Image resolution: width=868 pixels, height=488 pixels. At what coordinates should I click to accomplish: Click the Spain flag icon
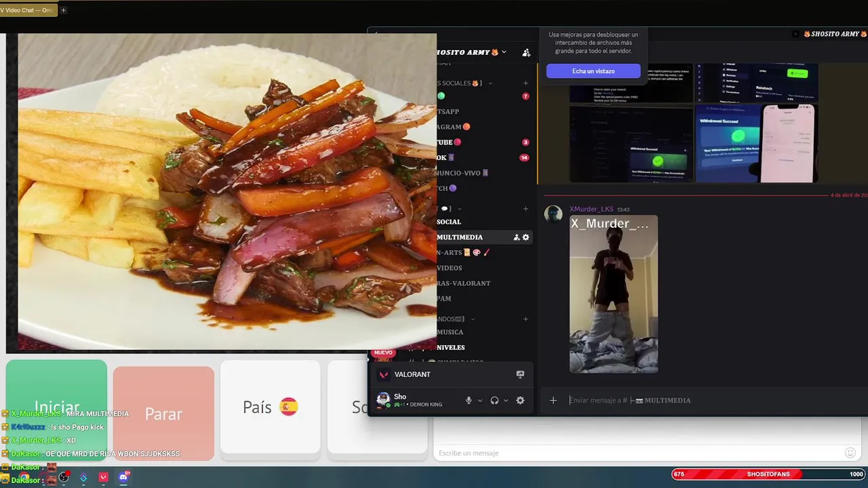point(288,407)
